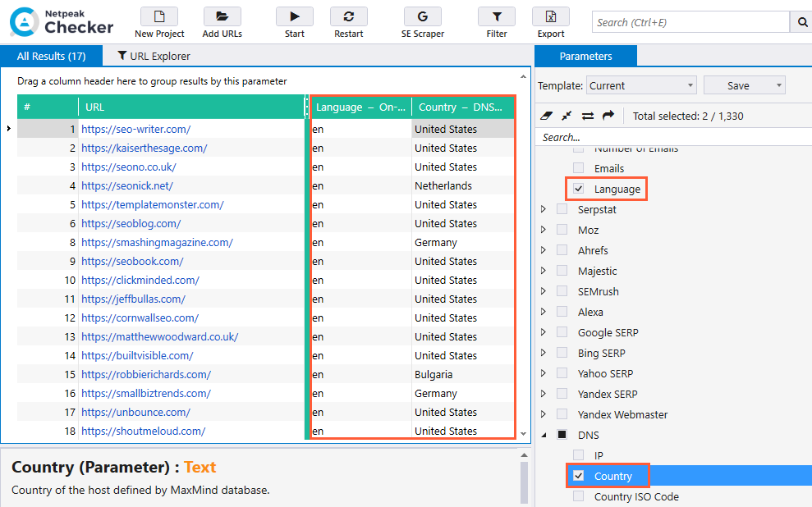812x507 pixels.
Task: Expand the Alexa parameter group
Action: click(x=544, y=312)
